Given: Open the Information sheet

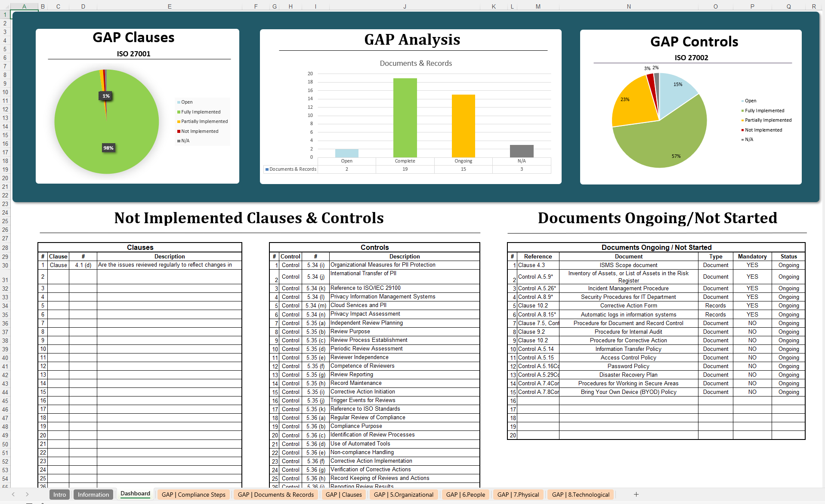Looking at the screenshot, I should click(x=93, y=495).
